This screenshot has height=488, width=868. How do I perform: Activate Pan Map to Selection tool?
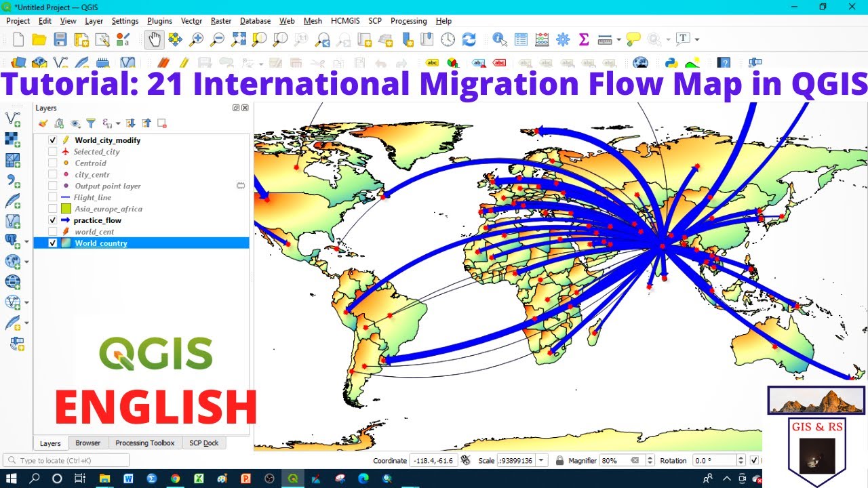(175, 39)
